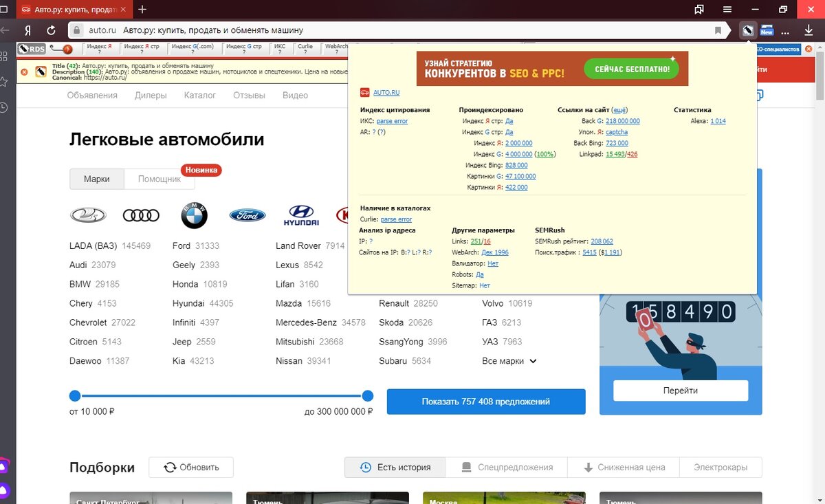Open the sidebar favorites star icon
The image size is (825, 504).
(3, 81)
